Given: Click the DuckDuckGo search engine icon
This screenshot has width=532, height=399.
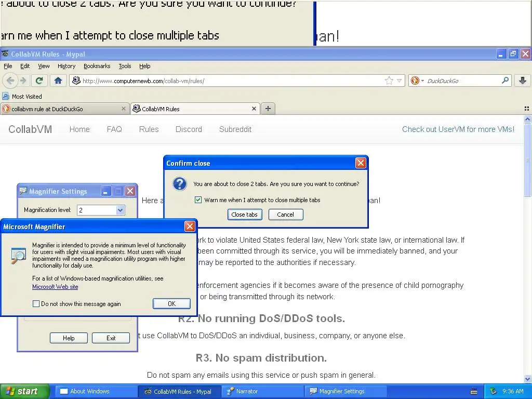Looking at the screenshot, I should [x=415, y=81].
